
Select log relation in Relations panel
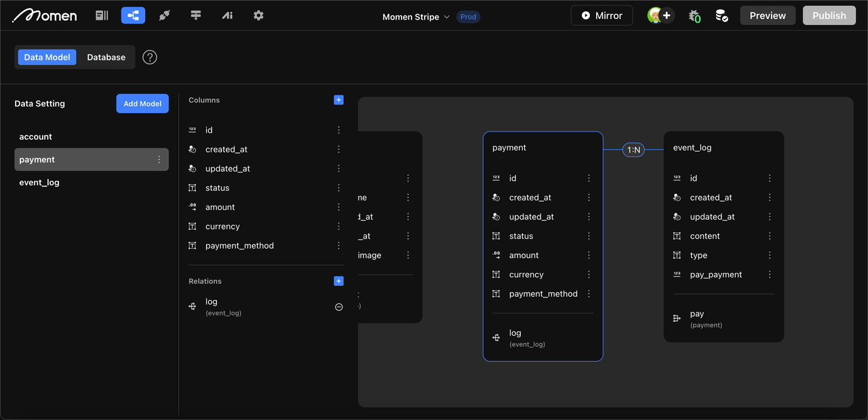point(266,307)
